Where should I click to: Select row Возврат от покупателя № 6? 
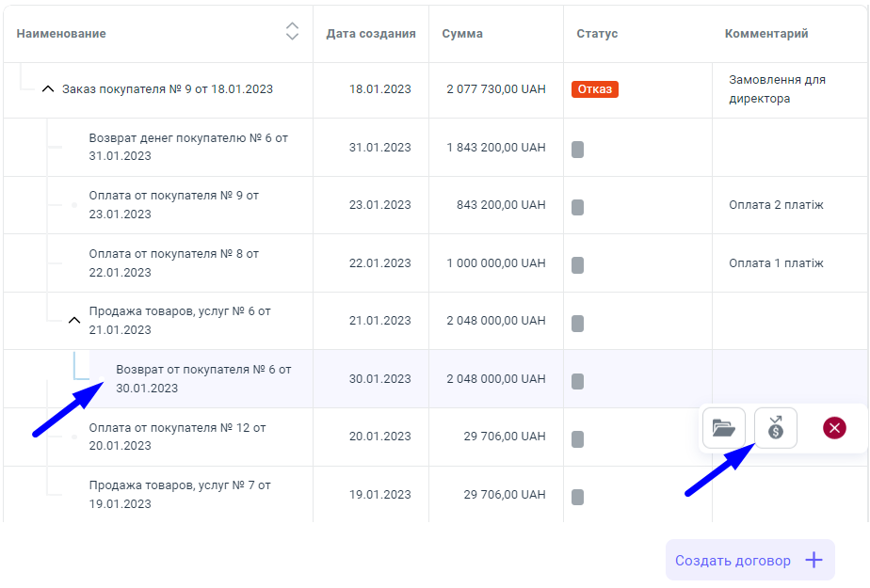[x=203, y=379]
